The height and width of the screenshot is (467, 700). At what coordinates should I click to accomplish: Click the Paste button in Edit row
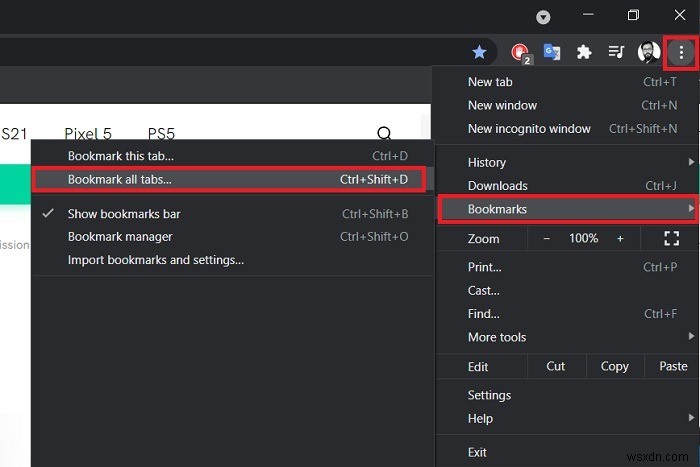click(x=673, y=366)
